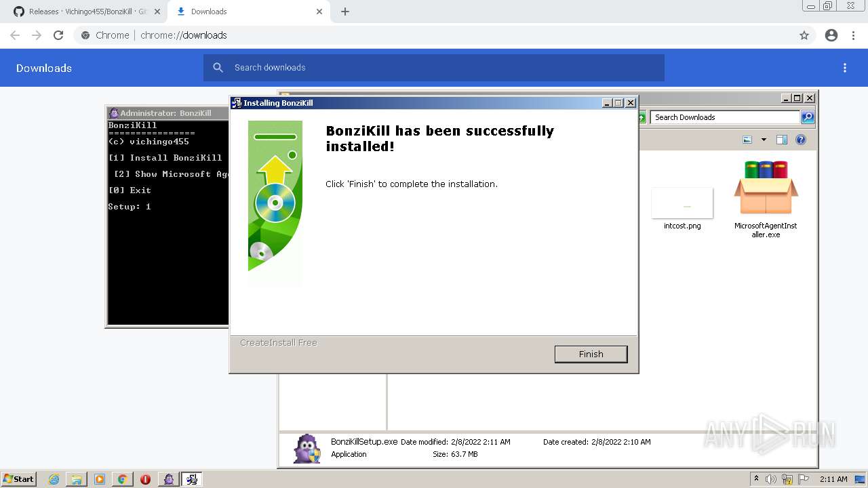Select the MicrosoftAgentInstaller.exe file icon
This screenshot has height=488, width=868.
(x=766, y=188)
